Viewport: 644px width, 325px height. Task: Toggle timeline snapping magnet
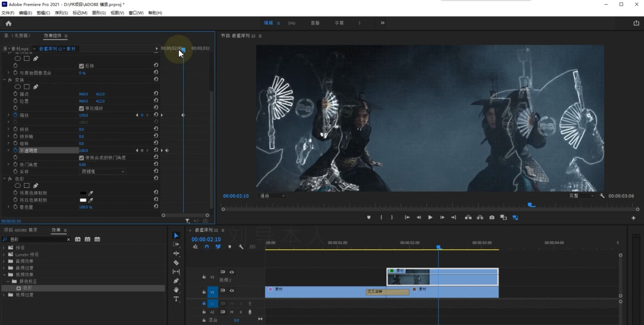point(206,247)
